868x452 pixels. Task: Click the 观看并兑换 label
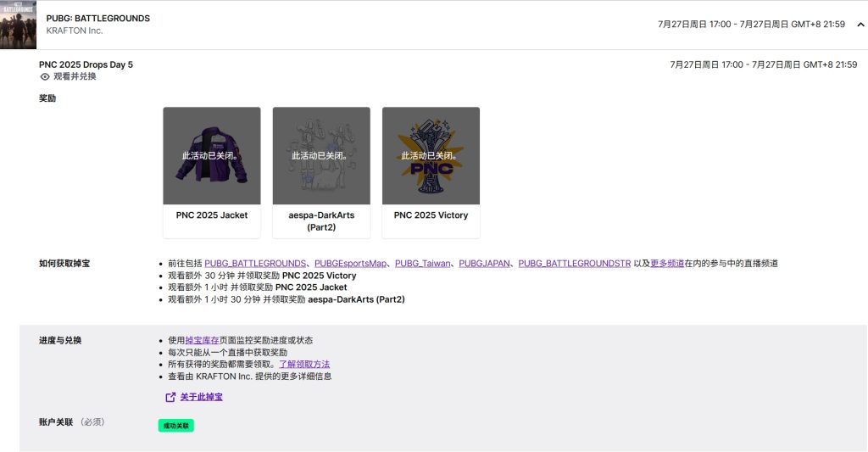click(75, 76)
